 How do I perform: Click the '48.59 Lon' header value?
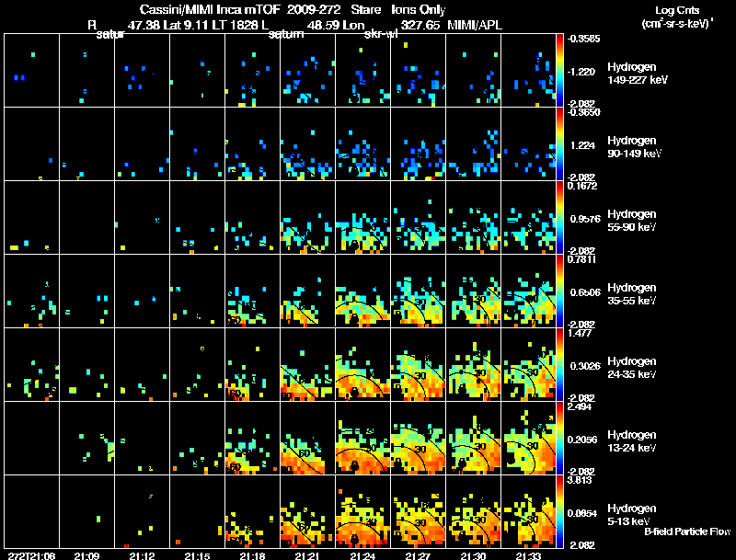click(337, 25)
